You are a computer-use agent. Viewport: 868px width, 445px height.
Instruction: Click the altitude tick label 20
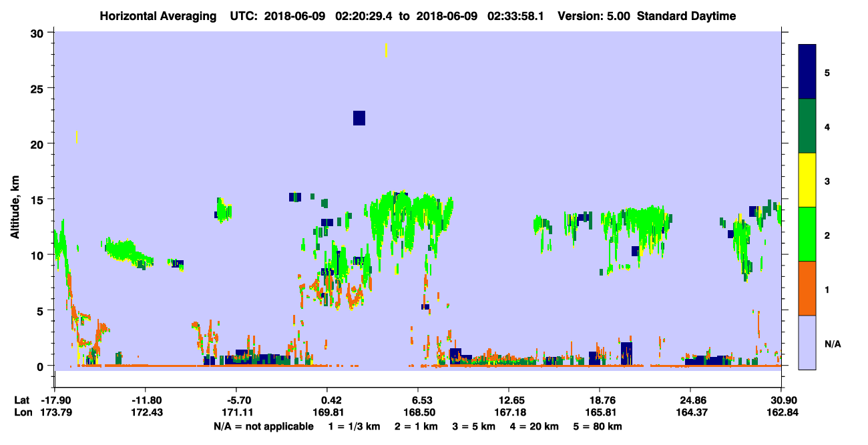[x=39, y=143]
